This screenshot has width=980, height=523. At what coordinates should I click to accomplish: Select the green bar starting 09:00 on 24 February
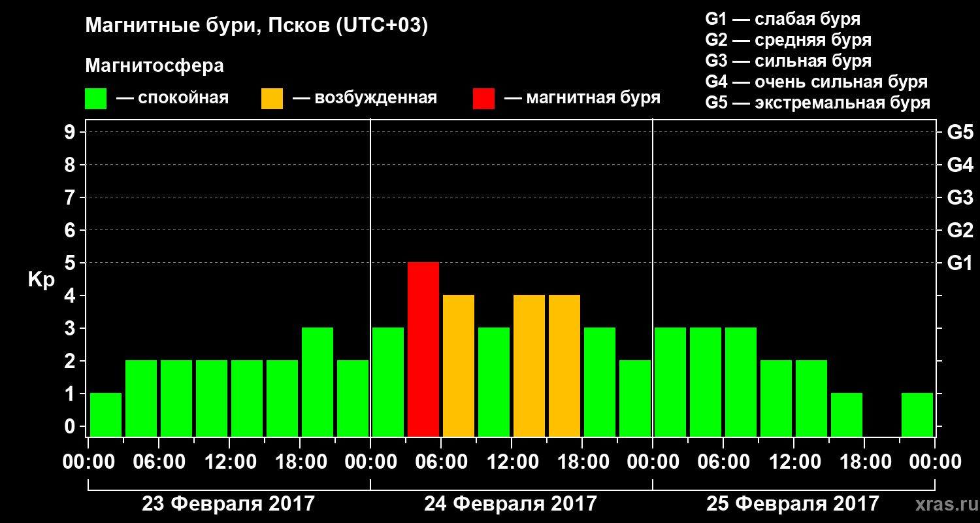pos(494,382)
